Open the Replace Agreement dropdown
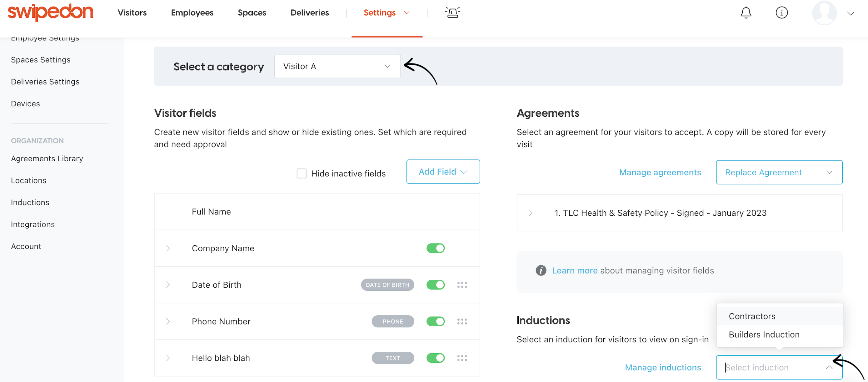This screenshot has height=382, width=868. point(779,172)
